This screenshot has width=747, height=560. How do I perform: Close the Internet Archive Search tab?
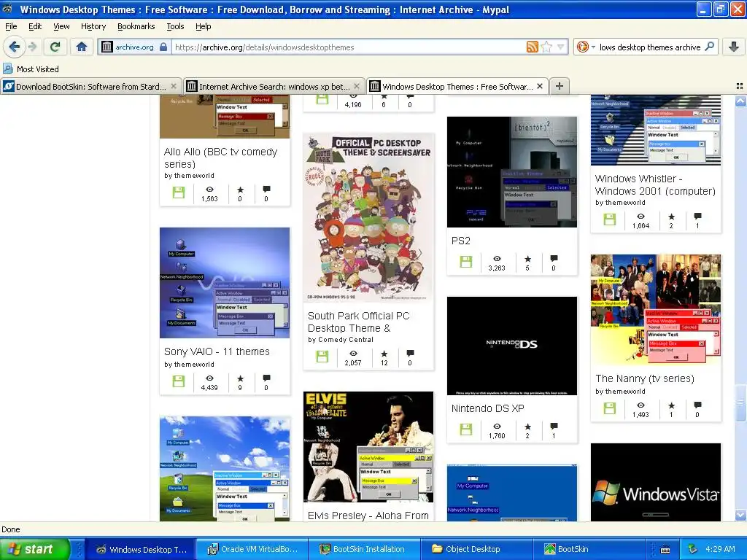pyautogui.click(x=357, y=86)
